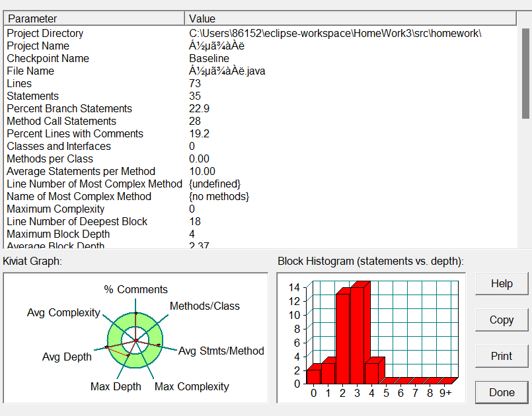Click the HomeWork3 project path value
Viewport: 532px width, 416px height.
tap(335, 33)
